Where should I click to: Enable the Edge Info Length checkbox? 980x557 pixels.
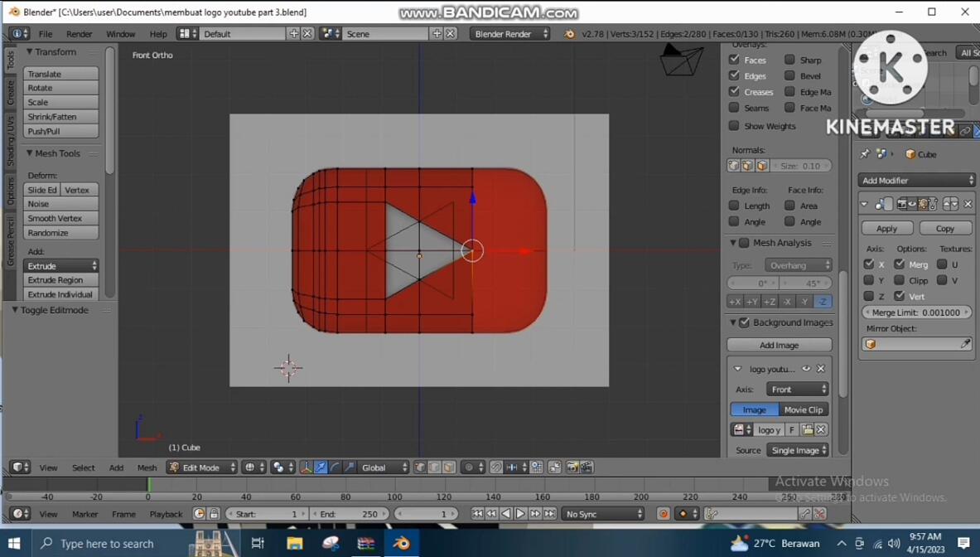click(734, 205)
